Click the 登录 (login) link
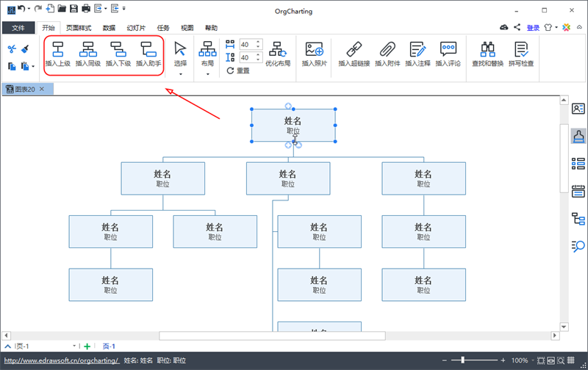Viewport: 588px width, 370px height. (x=533, y=28)
